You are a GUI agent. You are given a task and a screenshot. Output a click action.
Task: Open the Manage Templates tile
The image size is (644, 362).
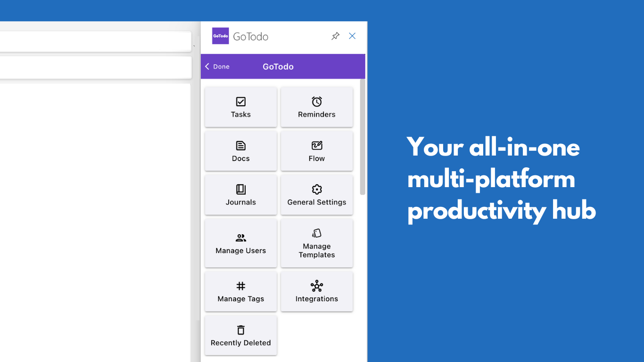(317, 243)
